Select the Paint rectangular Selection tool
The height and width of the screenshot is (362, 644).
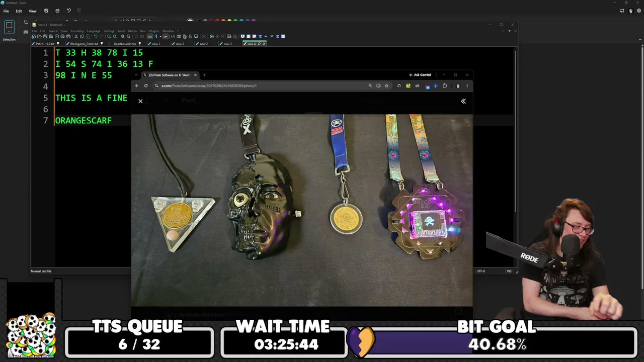pyautogui.click(x=9, y=26)
